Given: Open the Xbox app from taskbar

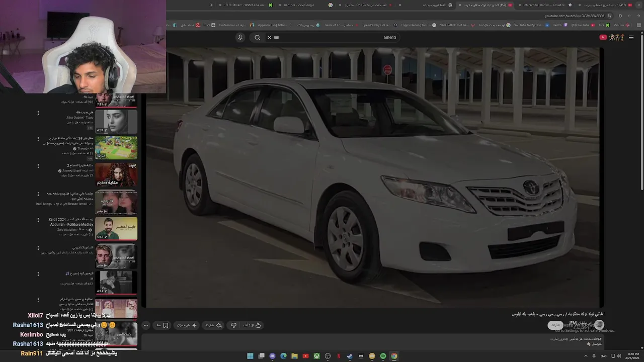Looking at the screenshot, I should tap(316, 356).
